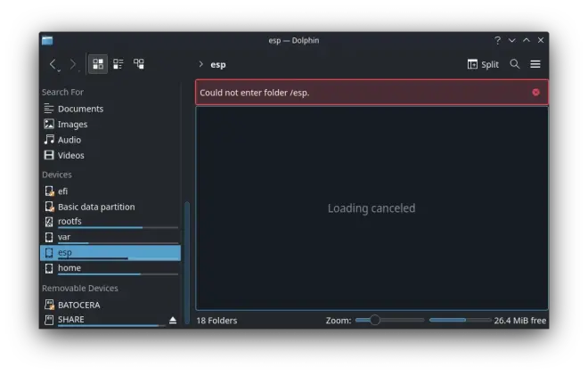This screenshot has width=588, height=375.
Task: Open the hamburger menu
Action: (535, 64)
